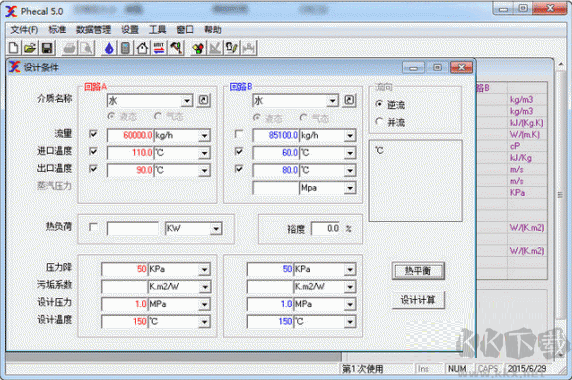Open 热负荷 KW unit dropdown

coord(216,229)
